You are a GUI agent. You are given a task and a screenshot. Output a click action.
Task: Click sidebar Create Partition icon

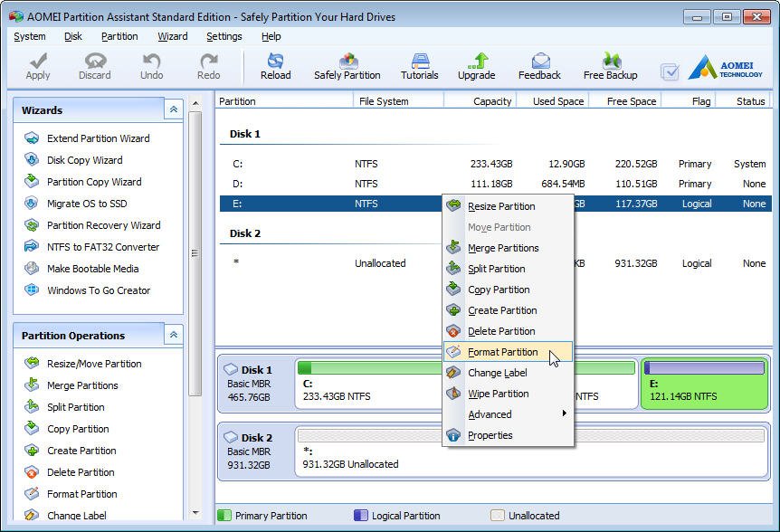coord(32,450)
